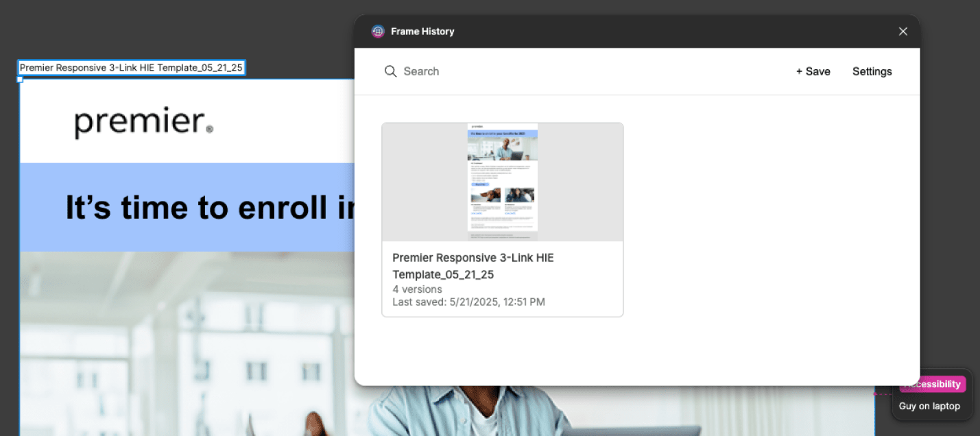
Task: Click the Frame History plugin logo icon
Action: [x=378, y=32]
